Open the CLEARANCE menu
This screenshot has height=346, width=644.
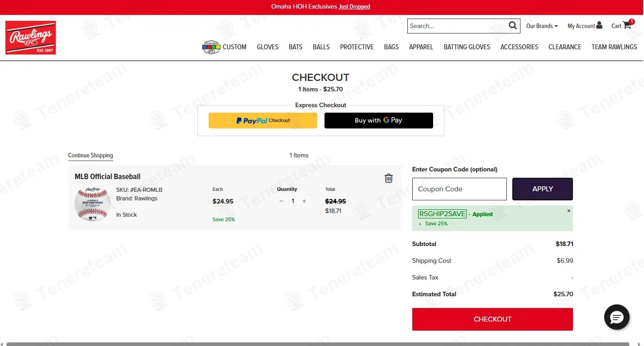(564, 47)
